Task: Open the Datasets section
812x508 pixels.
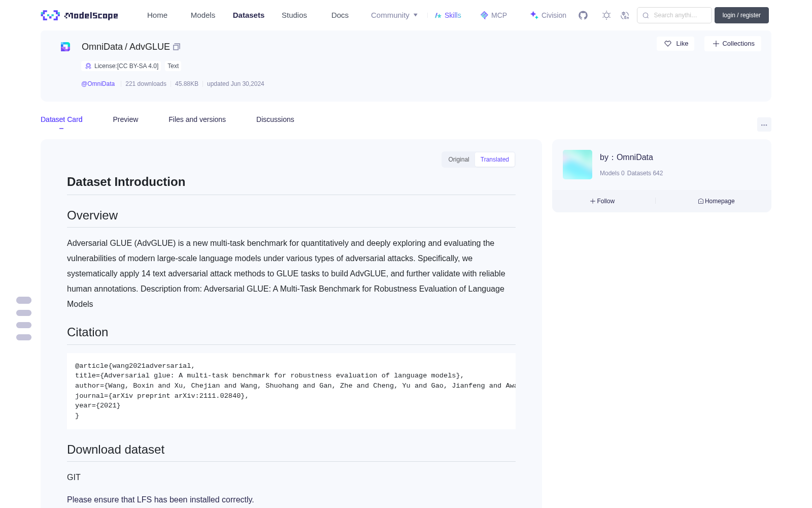Action: pyautogui.click(x=249, y=15)
